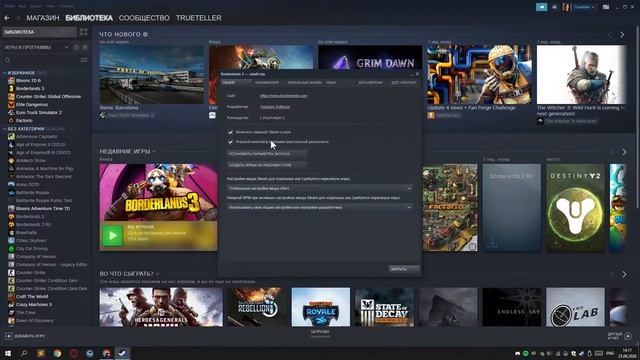Click ready-to-play filter icon in sidebar header
Image resolution: width=640 pixels, height=360 pixels.
tap(85, 47)
